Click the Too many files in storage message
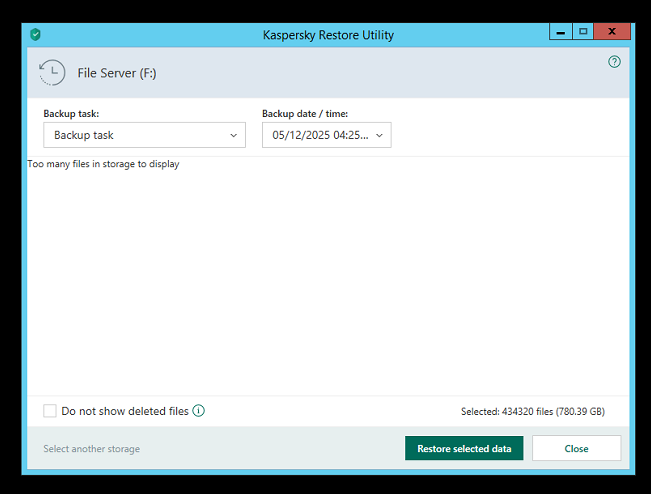Screen dimensions: 651x494 coord(103,164)
